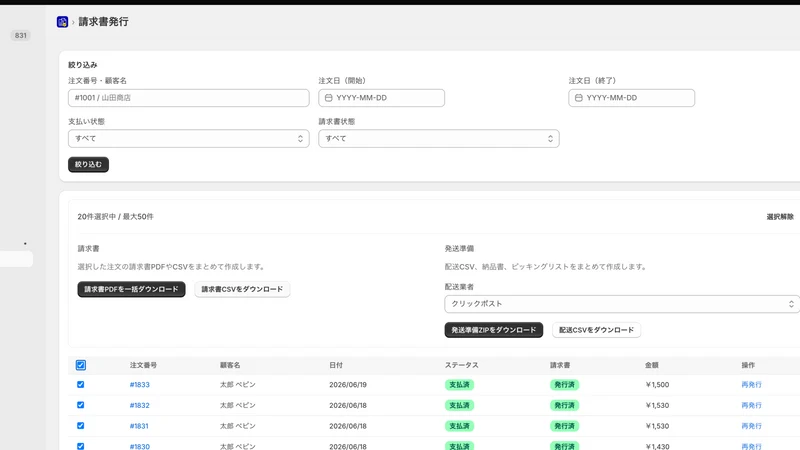This screenshot has height=450, width=800.
Task: Focus the 注文日(開始) date field
Action: [x=382, y=98]
